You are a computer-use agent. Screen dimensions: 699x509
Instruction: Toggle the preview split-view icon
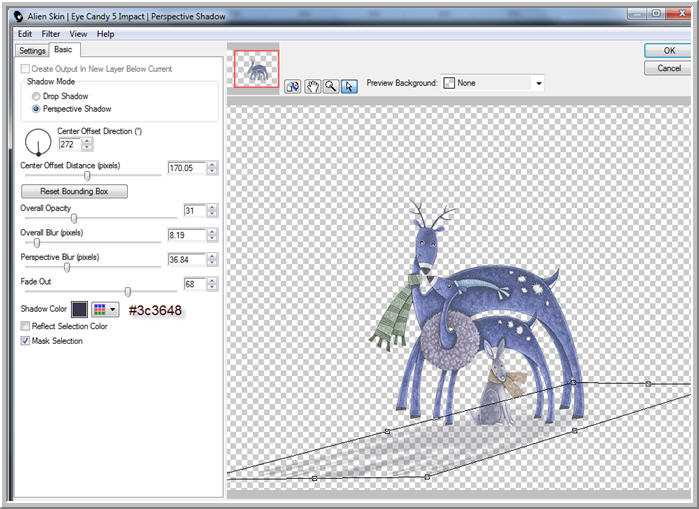click(x=293, y=86)
